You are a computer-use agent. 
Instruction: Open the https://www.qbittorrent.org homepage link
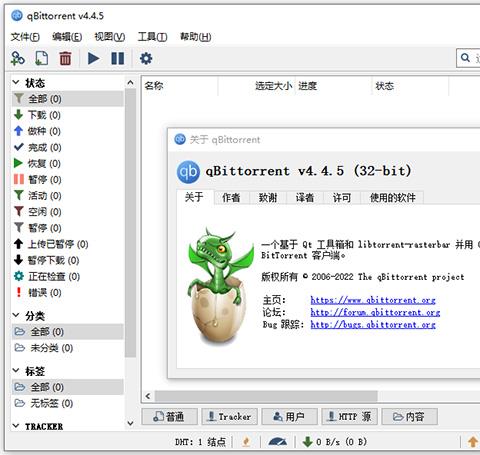[373, 300]
